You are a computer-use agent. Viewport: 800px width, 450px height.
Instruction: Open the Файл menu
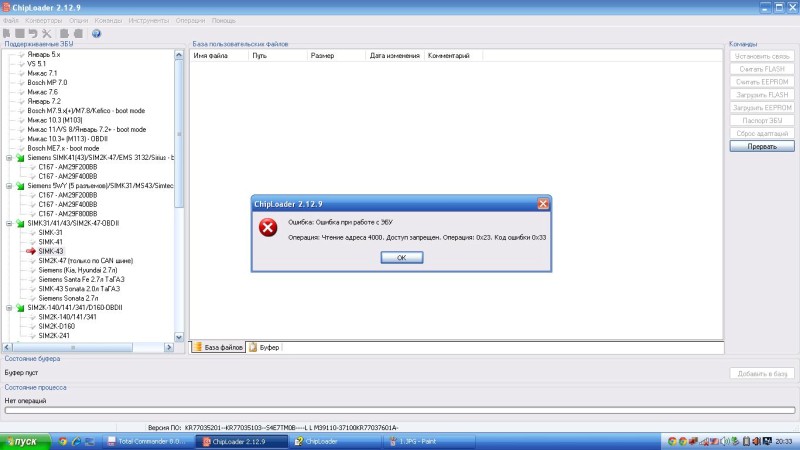[11, 20]
